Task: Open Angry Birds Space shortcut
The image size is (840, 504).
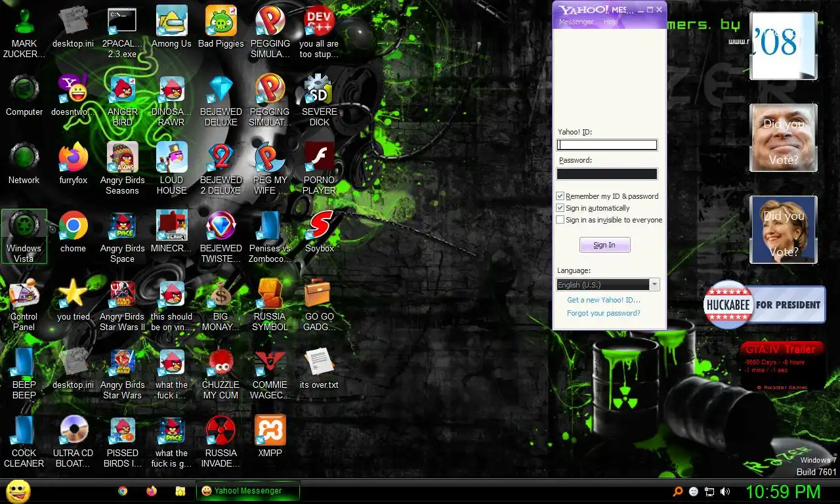Action: coord(122,238)
